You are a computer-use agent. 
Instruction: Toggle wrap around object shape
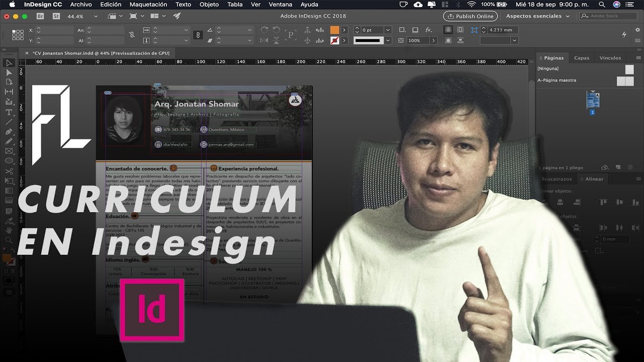448,40
